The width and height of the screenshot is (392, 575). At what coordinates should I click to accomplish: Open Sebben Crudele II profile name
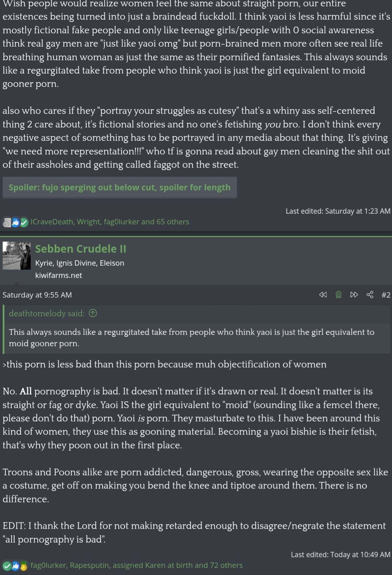tap(81, 249)
